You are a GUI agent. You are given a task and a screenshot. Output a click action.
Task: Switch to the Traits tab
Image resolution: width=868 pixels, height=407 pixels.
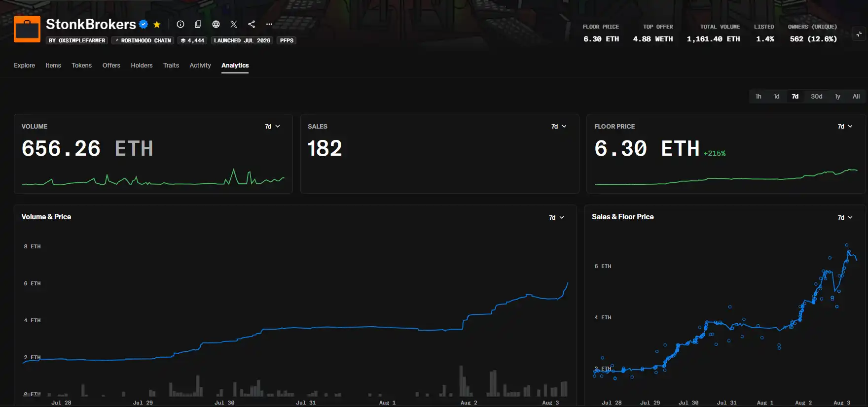171,66
